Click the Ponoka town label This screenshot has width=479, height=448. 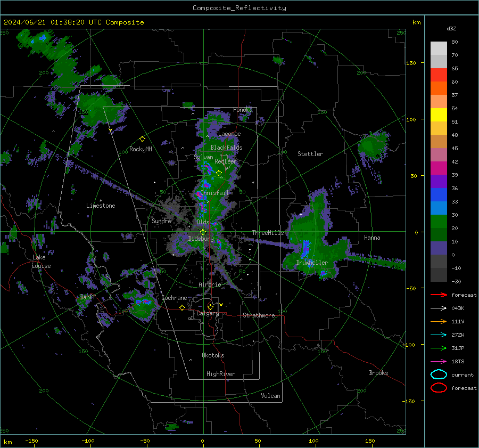243,110
